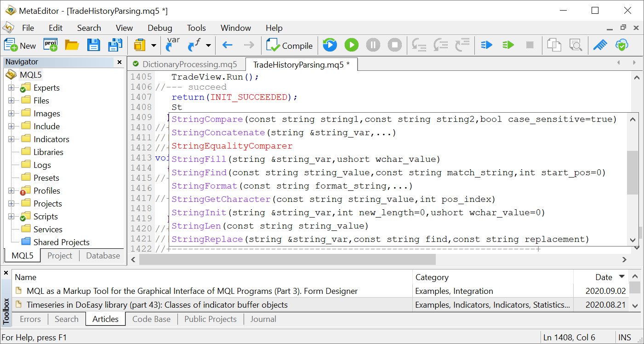Click the Styler brush icon
The width and height of the screenshot is (644, 344).
click(x=600, y=45)
